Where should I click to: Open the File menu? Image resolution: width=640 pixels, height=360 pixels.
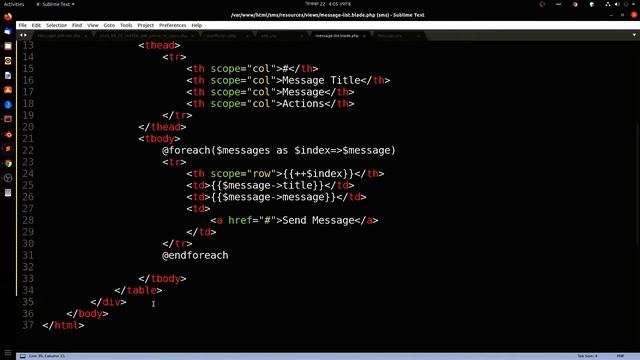22,25
